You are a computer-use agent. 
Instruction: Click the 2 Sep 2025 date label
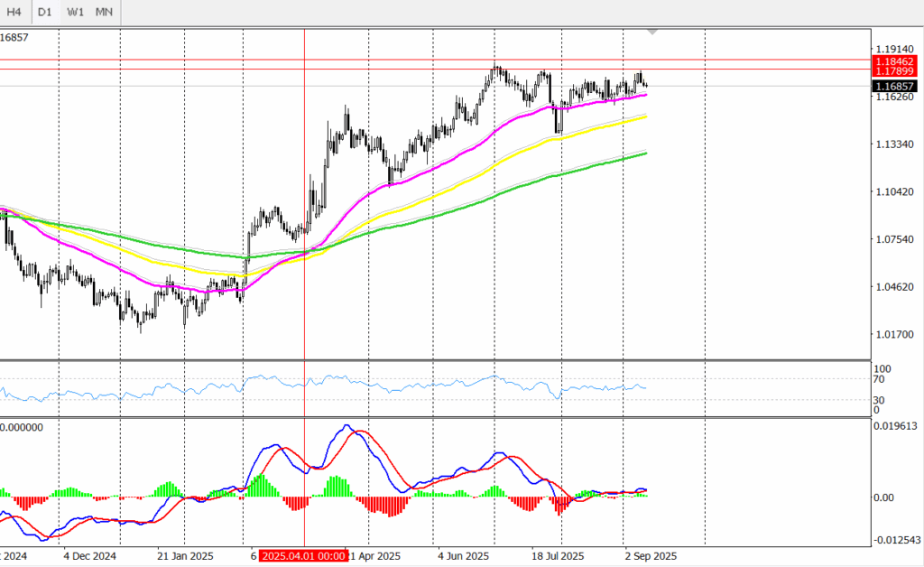click(x=650, y=556)
